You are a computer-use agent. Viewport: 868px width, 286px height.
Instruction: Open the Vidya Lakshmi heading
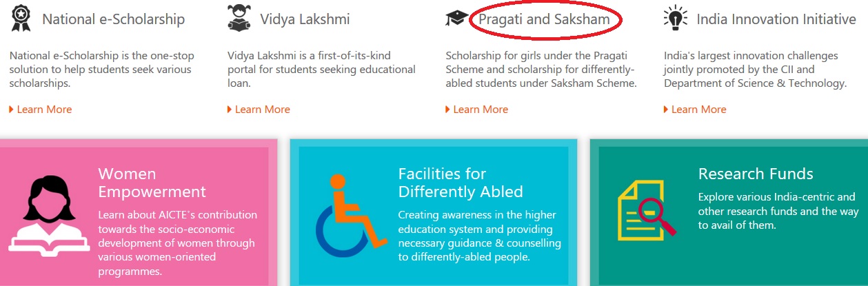[x=305, y=19]
